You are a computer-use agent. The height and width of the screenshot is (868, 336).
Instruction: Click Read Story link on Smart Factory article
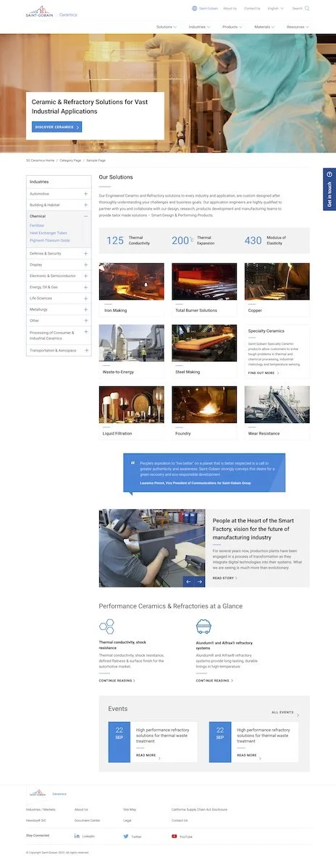[x=224, y=578]
